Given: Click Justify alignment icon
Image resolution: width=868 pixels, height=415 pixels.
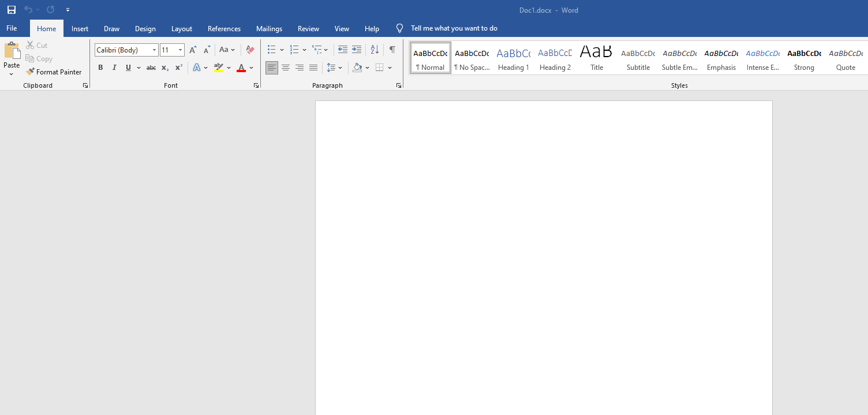Looking at the screenshot, I should point(313,68).
